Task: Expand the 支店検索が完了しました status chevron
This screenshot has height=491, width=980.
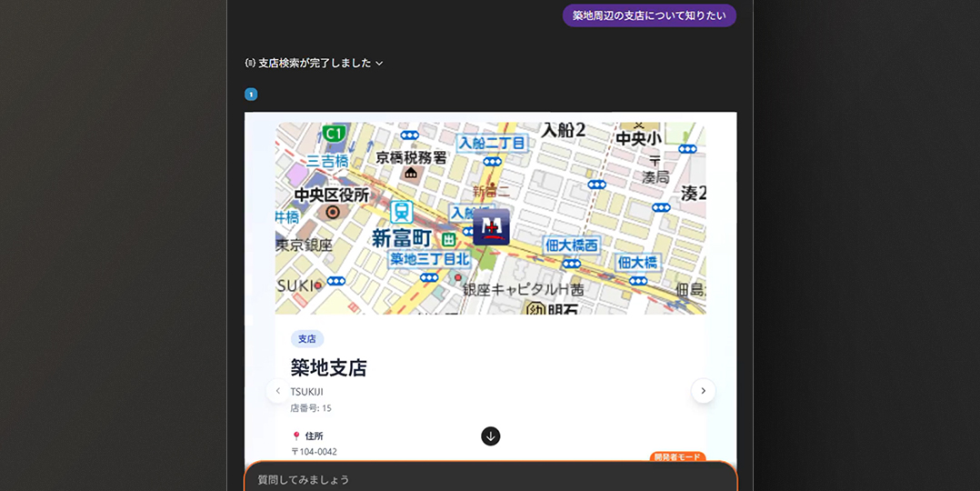Action: 379,63
